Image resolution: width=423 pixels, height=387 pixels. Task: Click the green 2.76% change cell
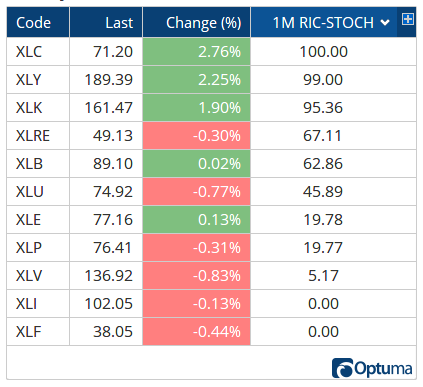coord(196,52)
